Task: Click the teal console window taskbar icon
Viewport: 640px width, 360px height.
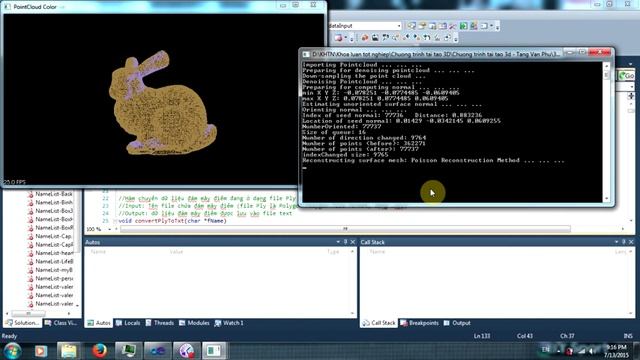Action: pyautogui.click(x=214, y=351)
